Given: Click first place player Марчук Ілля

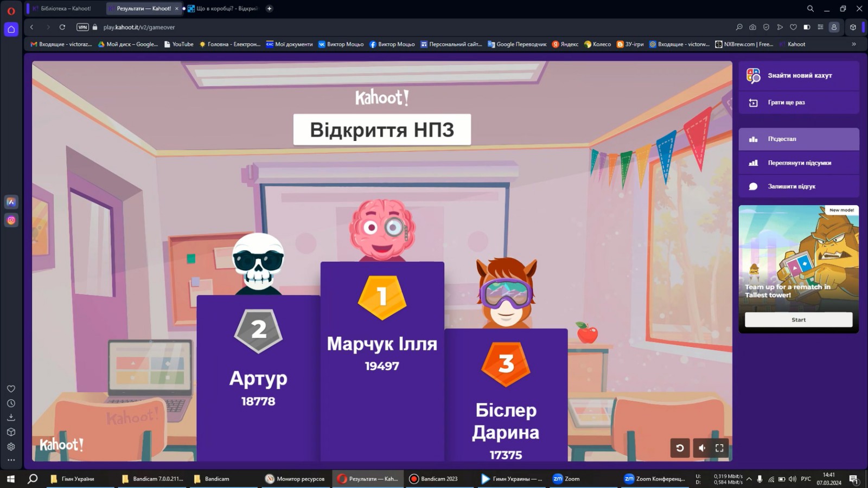Looking at the screenshot, I should (x=382, y=344).
